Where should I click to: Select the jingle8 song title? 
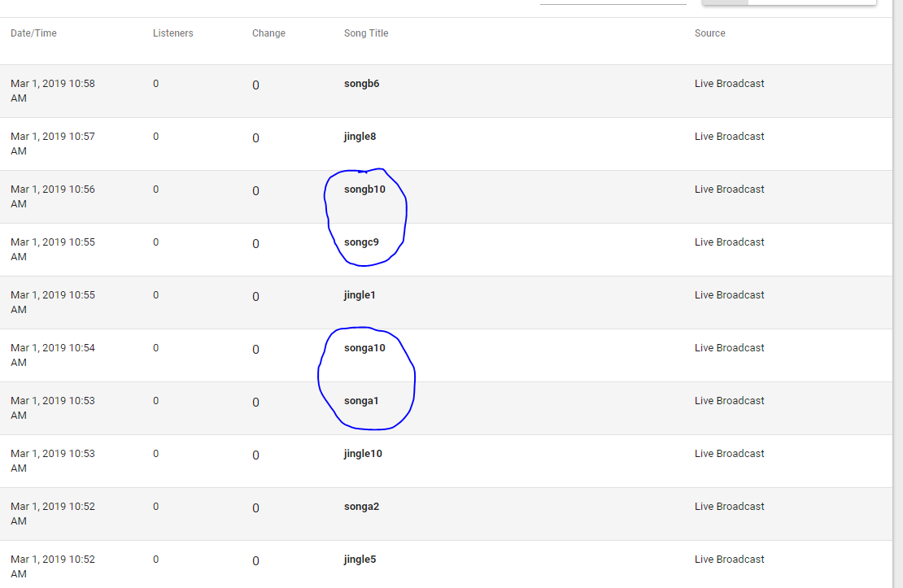click(360, 137)
